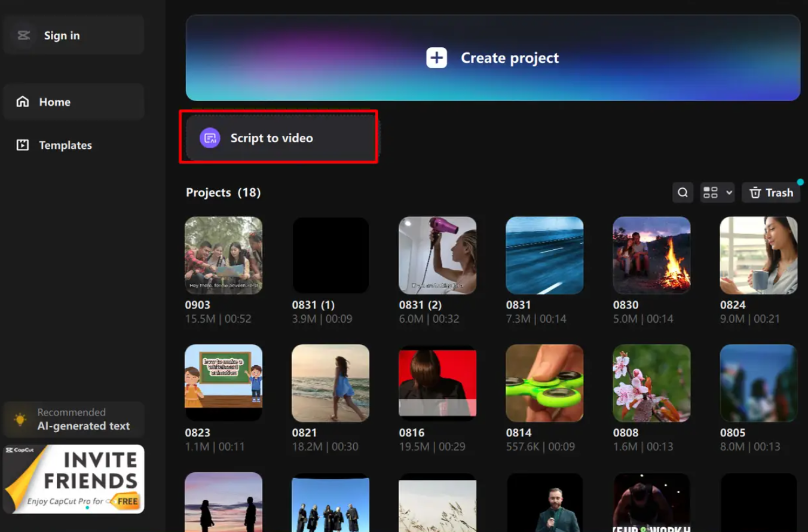Screen dimensions: 808x532
Task: Open the graduates group project thumbnail
Action: 330,502
